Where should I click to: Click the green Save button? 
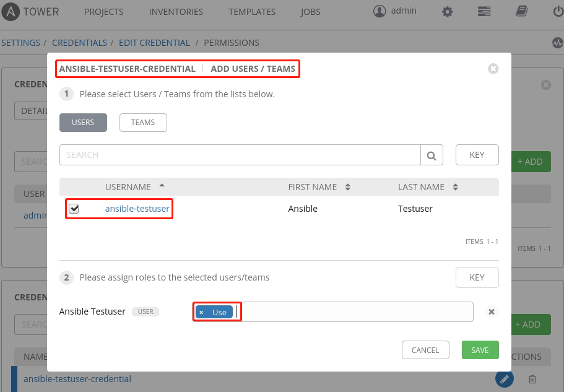pyautogui.click(x=480, y=350)
